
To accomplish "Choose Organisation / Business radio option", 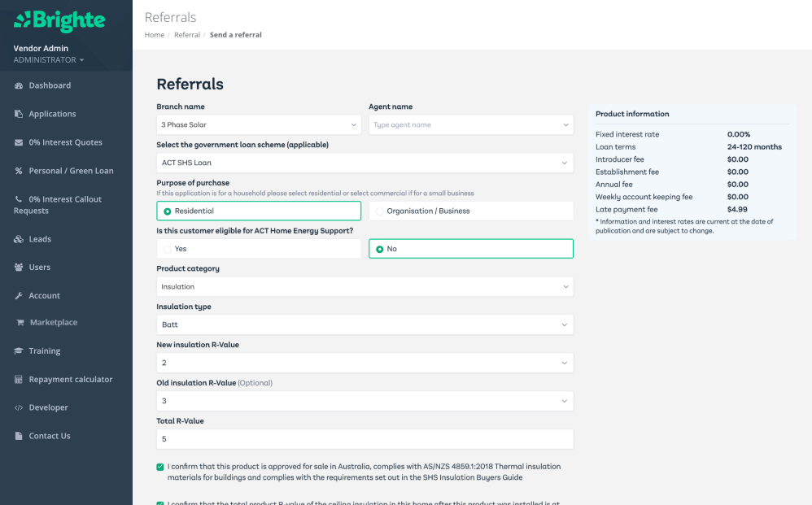I will [x=380, y=211].
